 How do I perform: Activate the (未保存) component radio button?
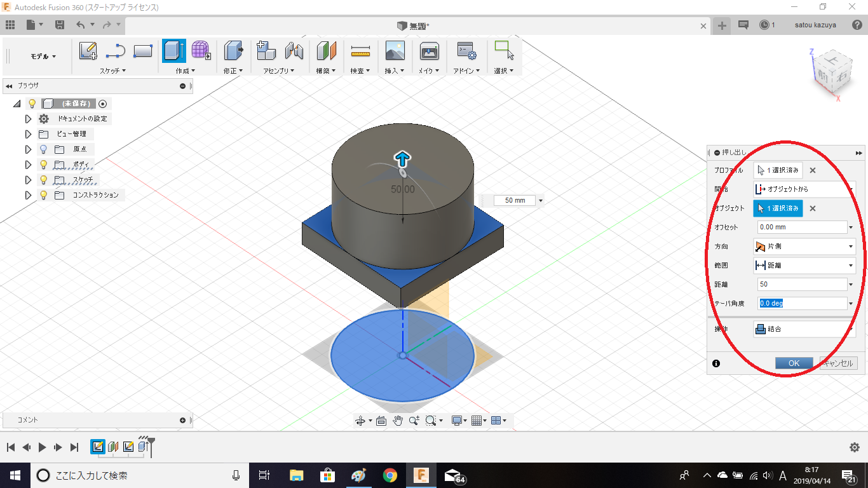[x=103, y=104]
